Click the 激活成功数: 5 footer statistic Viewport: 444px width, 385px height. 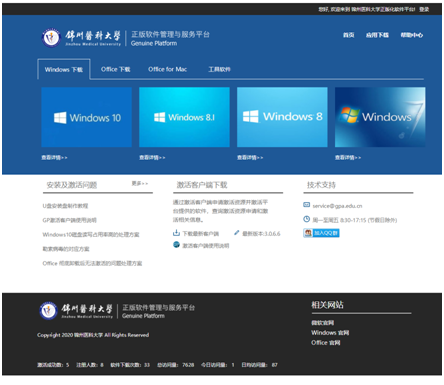coord(53,365)
